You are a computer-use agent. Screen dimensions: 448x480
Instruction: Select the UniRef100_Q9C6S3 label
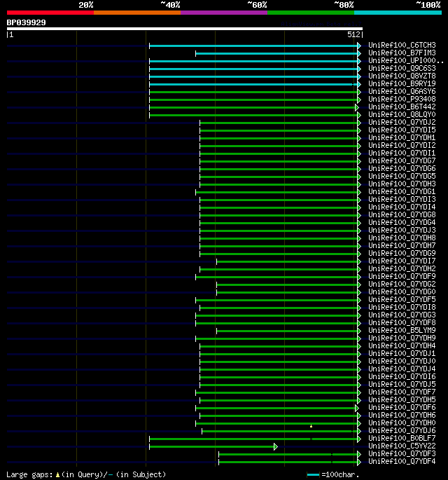tap(402, 68)
